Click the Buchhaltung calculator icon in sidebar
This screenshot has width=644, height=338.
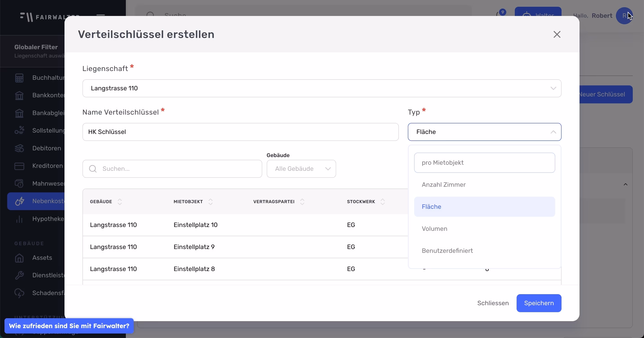click(x=19, y=78)
